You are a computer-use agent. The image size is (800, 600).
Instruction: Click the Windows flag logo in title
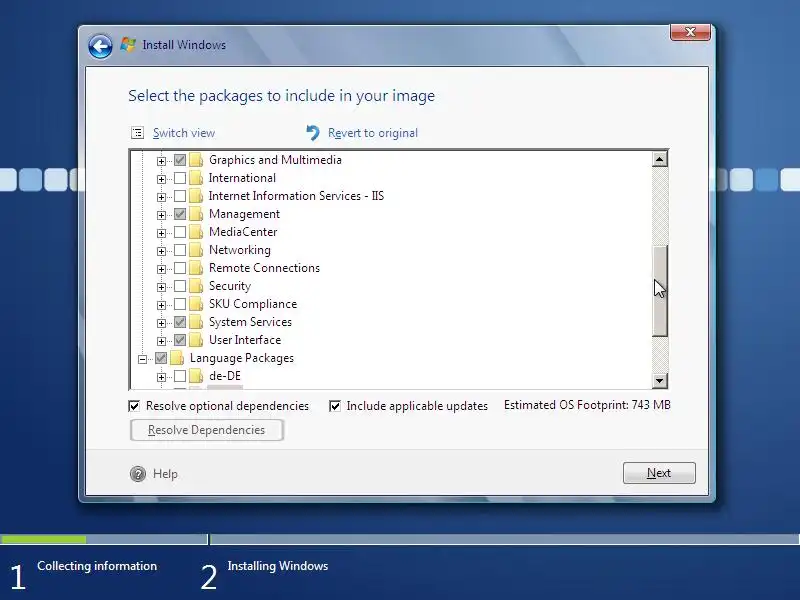click(128, 44)
